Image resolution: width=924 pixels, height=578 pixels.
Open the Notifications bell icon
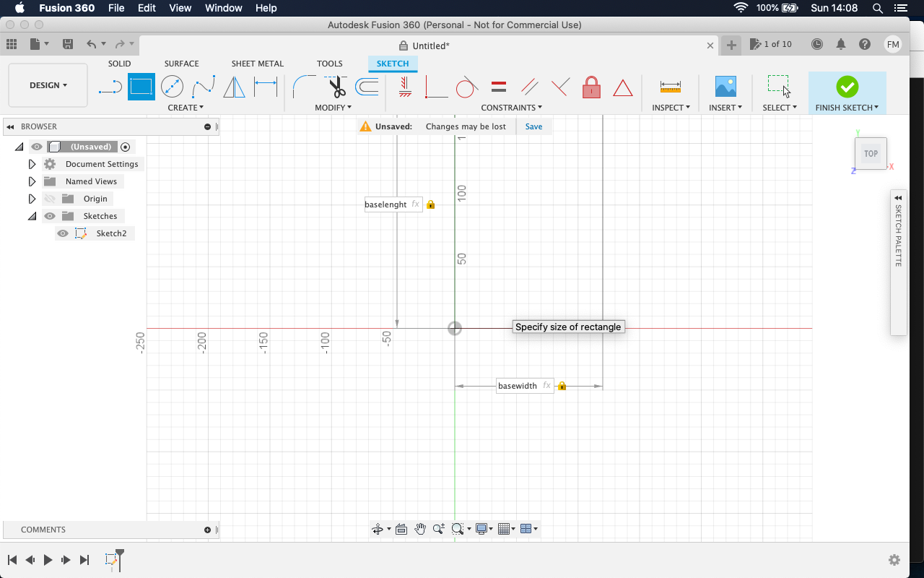(x=841, y=44)
